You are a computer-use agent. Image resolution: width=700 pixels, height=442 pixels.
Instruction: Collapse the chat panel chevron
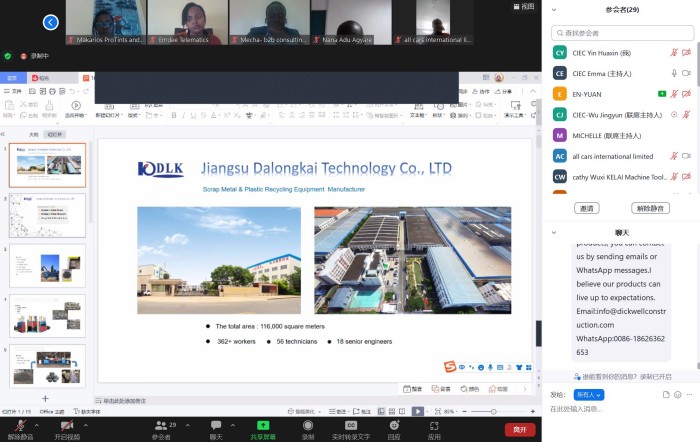point(554,233)
